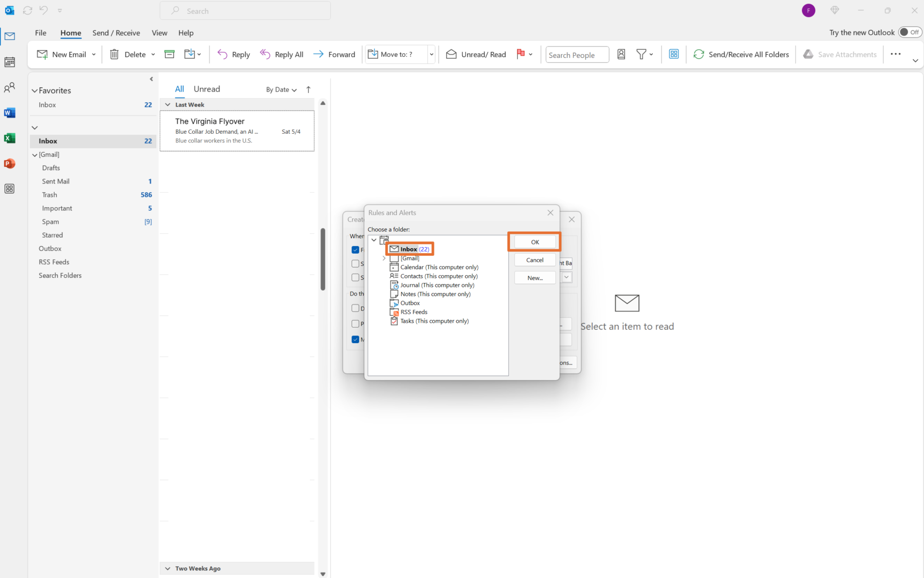
Task: Show the All messages tab
Action: (x=179, y=89)
